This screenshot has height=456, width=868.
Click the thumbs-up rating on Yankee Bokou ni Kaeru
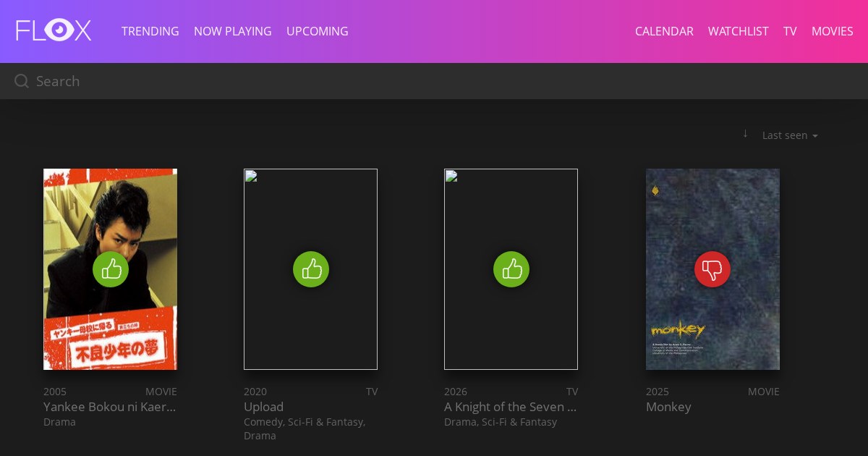(x=111, y=269)
